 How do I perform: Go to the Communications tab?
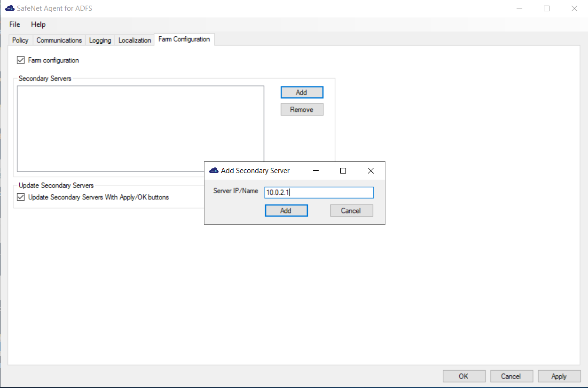coord(59,40)
